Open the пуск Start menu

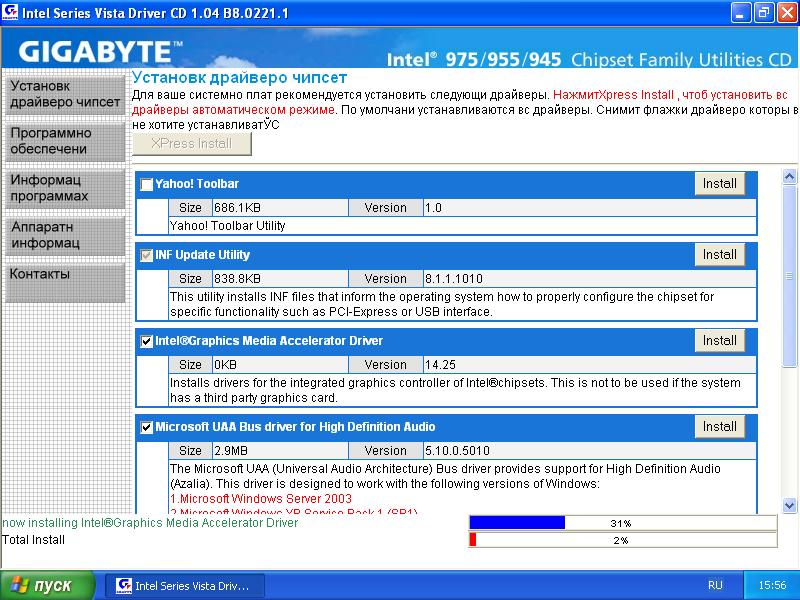tap(48, 585)
